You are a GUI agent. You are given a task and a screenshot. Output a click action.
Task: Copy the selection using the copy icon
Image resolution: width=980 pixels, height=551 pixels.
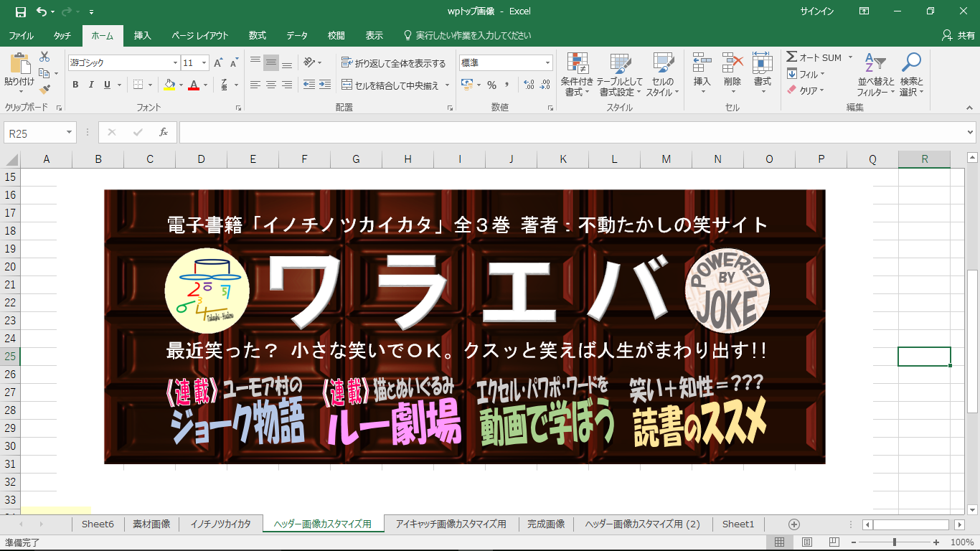pos(44,73)
